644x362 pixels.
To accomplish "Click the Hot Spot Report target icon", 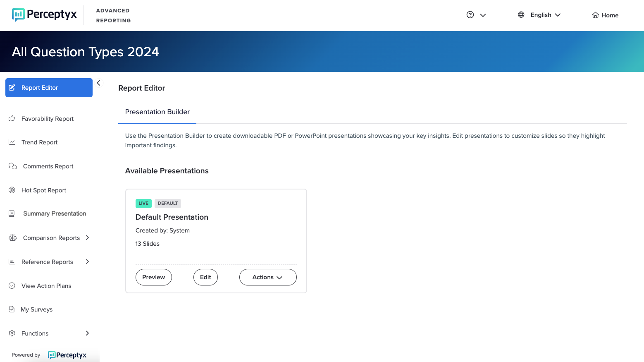I will pos(12,190).
